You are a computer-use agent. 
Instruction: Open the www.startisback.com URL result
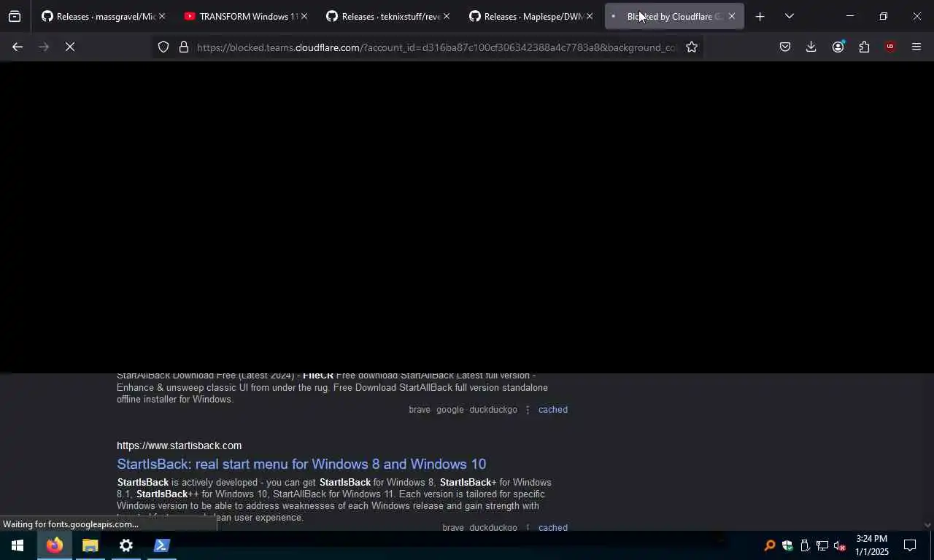pyautogui.click(x=179, y=446)
